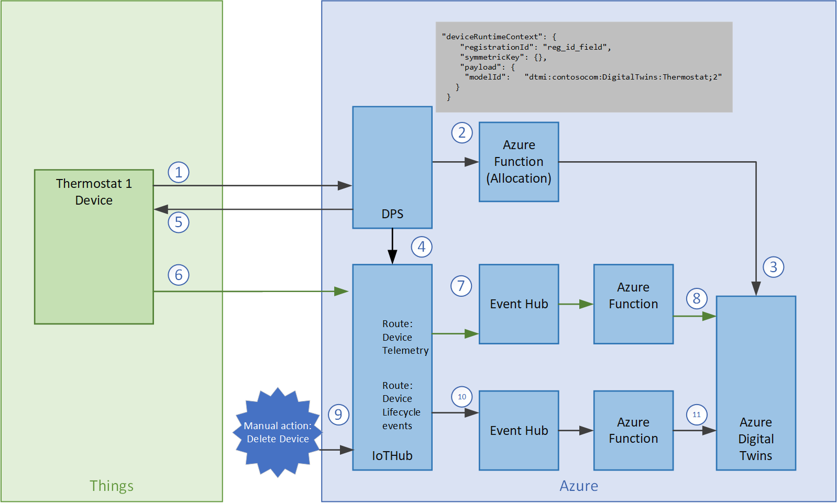Image resolution: width=837 pixels, height=504 pixels.
Task: Select the "payload" line in the JSON
Action: coord(488,67)
